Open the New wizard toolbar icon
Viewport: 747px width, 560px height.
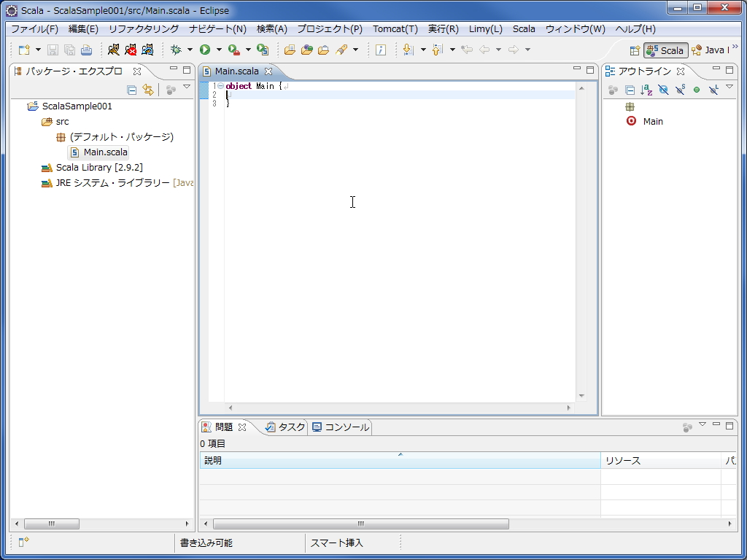[x=23, y=50]
